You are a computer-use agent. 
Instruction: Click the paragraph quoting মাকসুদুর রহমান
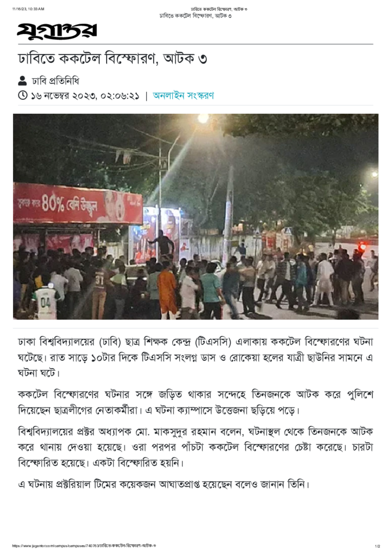point(195,447)
